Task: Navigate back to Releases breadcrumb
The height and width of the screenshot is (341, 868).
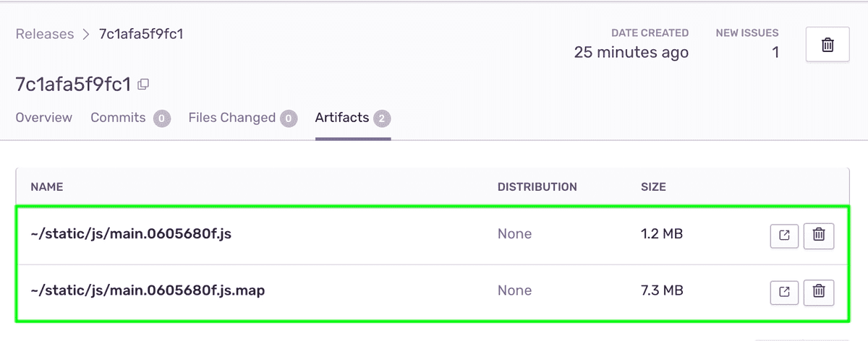Action: point(45,34)
